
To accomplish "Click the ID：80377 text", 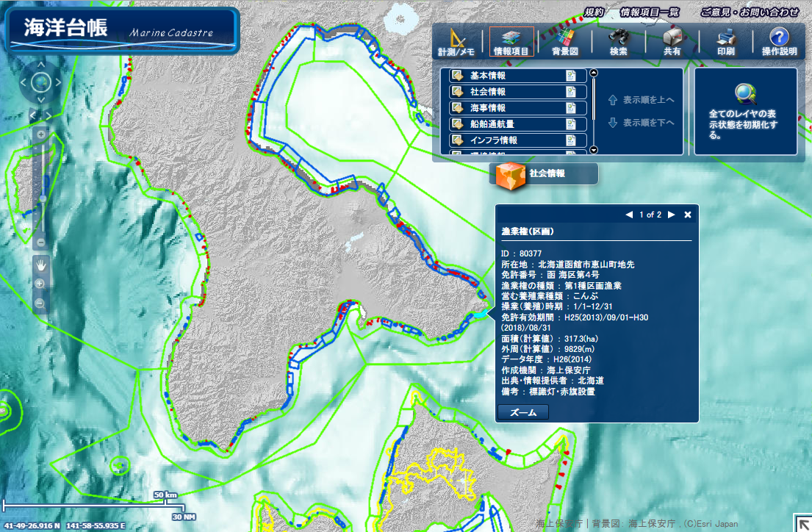I will pyautogui.click(x=522, y=254).
